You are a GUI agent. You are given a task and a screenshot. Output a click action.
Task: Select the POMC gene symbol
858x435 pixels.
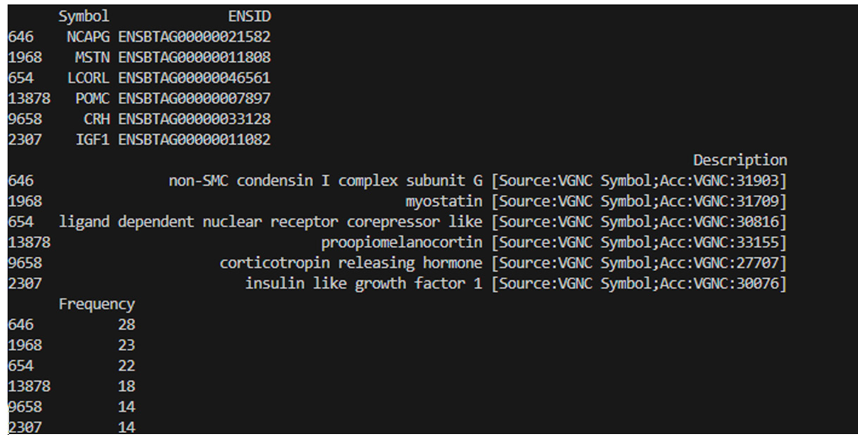[x=92, y=98]
